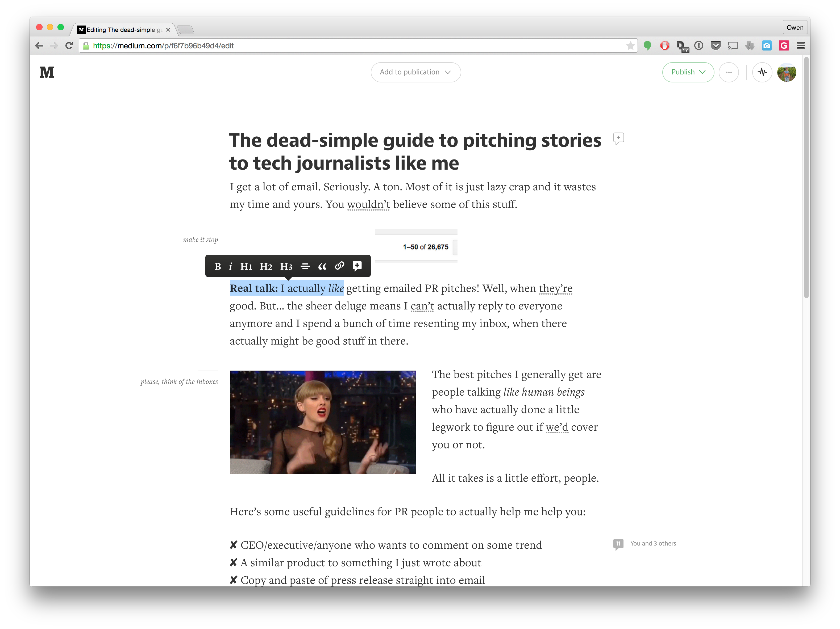Image resolution: width=840 pixels, height=629 pixels.
Task: Open Medium home via M logo
Action: [x=47, y=72]
